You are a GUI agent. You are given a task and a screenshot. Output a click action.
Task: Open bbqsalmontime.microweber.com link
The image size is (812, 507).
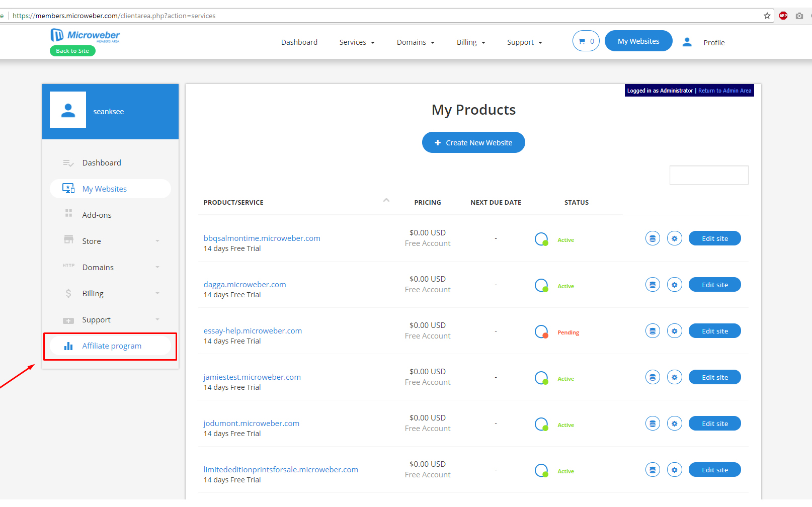[262, 238]
